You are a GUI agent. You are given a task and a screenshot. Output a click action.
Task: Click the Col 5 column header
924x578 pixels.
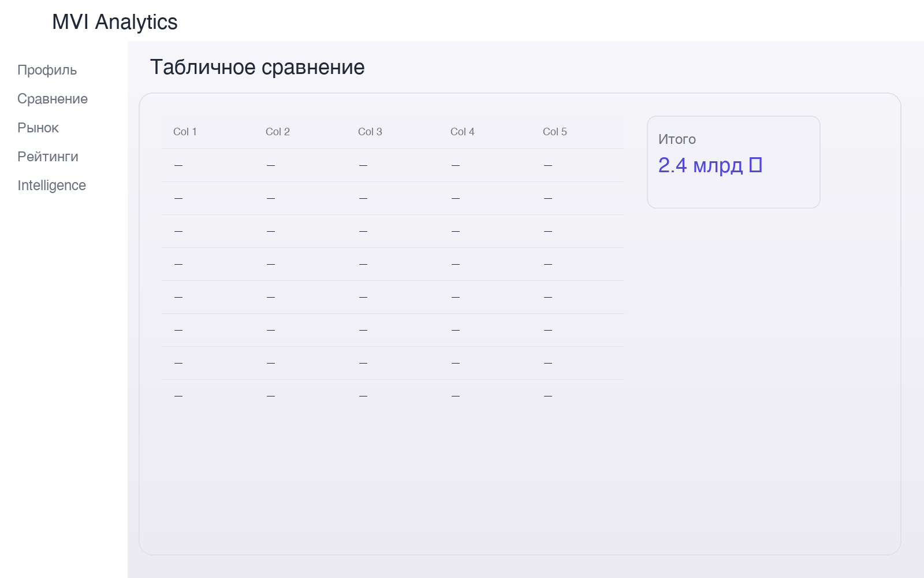pyautogui.click(x=555, y=132)
